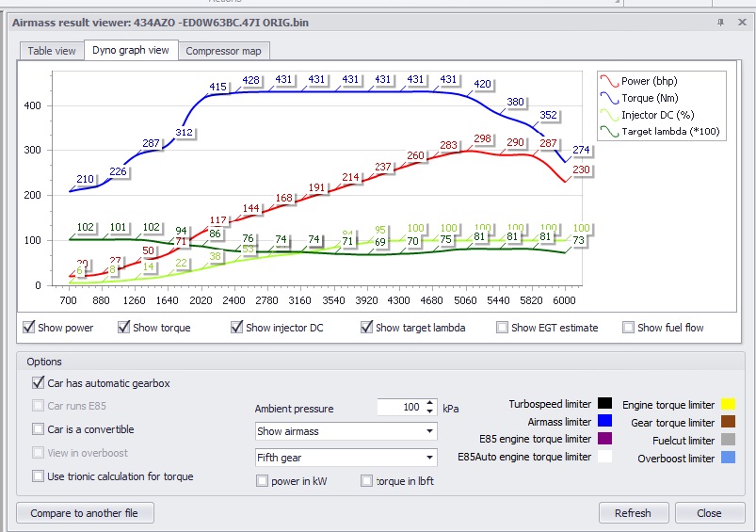Click the Torque (Nm) legend line icon
756x532 pixels.
609,98
